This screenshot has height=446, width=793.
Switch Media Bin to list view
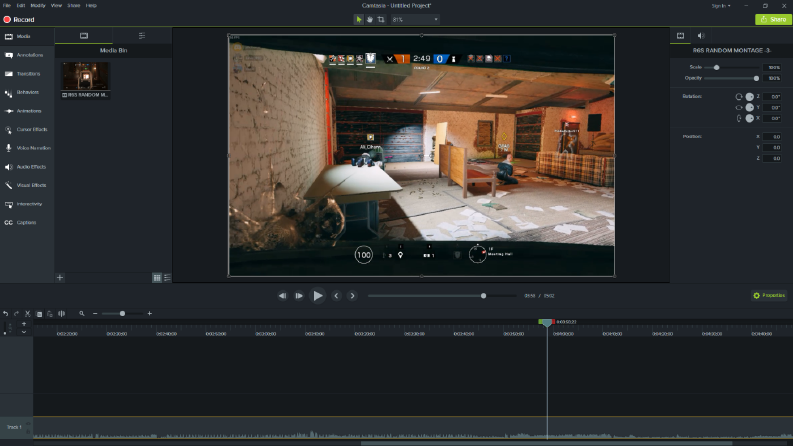[167, 278]
